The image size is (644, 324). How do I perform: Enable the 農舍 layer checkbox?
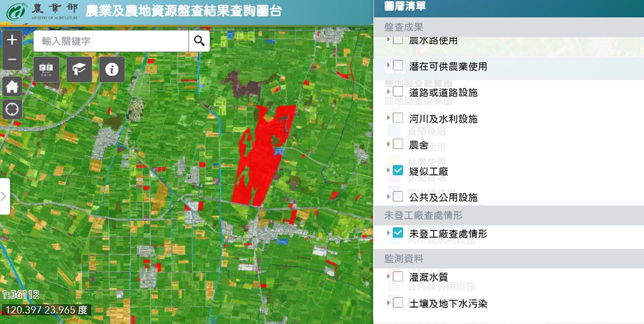click(397, 144)
